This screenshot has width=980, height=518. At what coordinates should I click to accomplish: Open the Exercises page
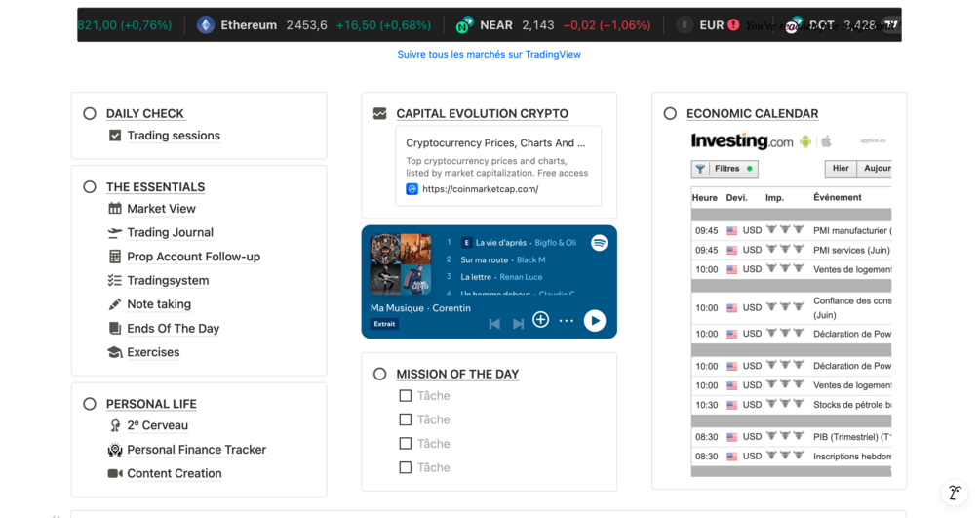pos(153,352)
